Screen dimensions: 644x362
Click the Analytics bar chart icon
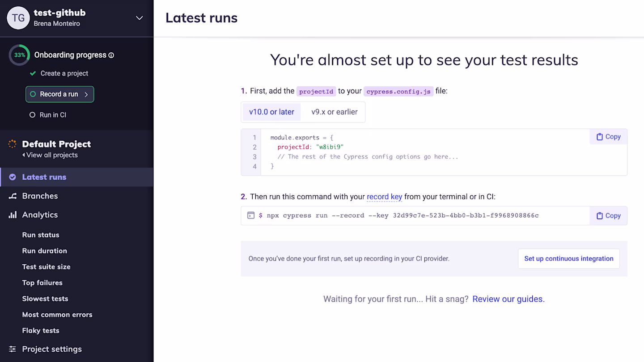coord(13,215)
